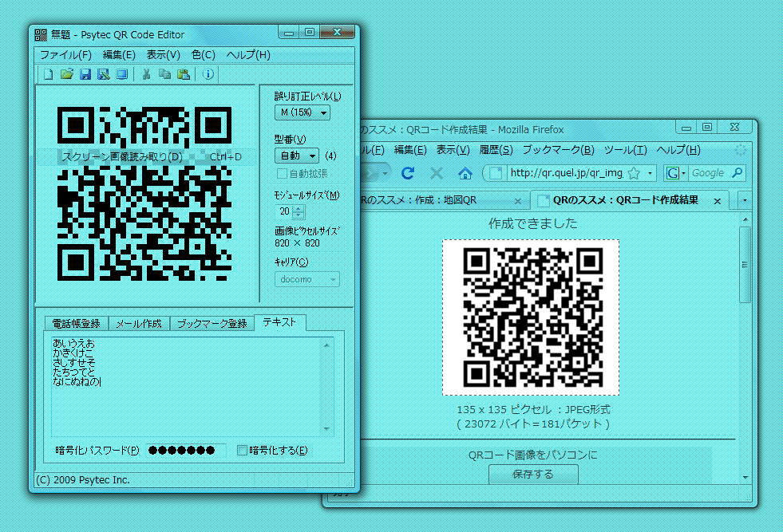783x532 pixels.
Task: Click the 保存する button in Firefox
Action: pos(533,474)
